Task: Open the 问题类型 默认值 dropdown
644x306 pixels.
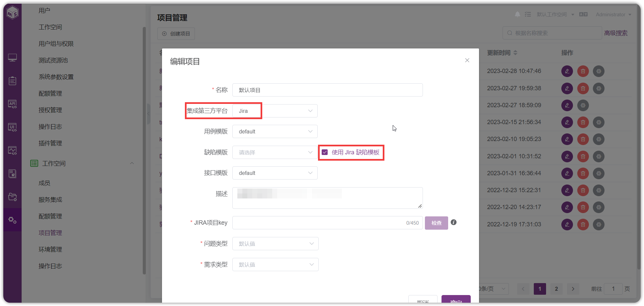Action: (x=276, y=244)
